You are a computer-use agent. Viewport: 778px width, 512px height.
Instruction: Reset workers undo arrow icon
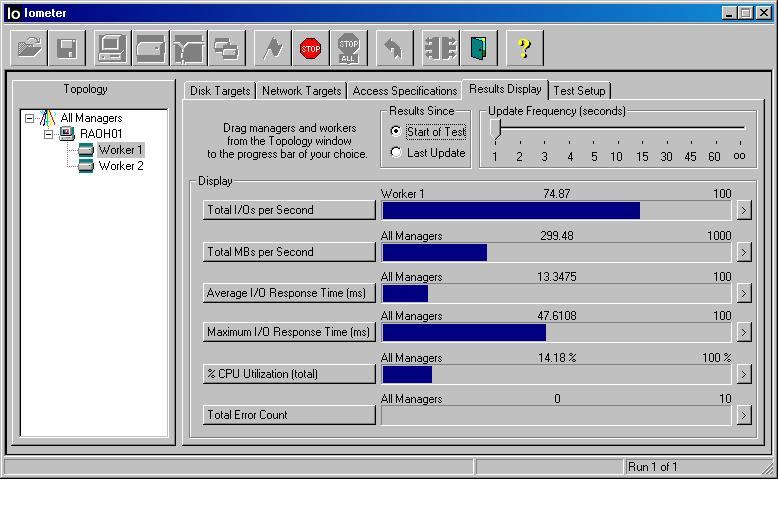394,48
